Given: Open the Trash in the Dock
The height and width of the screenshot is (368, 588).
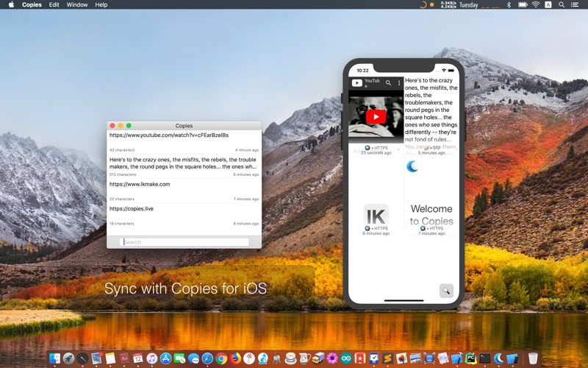Looking at the screenshot, I should pos(533,358).
